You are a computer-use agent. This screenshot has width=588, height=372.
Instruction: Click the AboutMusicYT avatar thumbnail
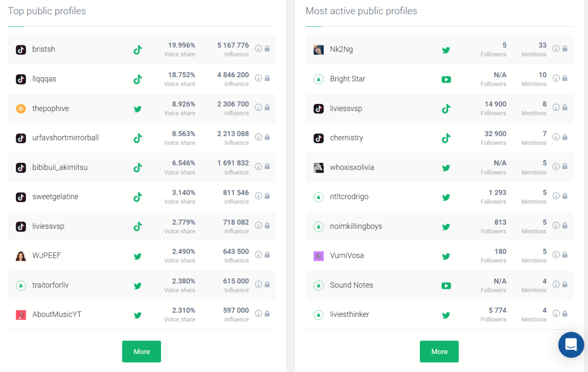point(21,314)
